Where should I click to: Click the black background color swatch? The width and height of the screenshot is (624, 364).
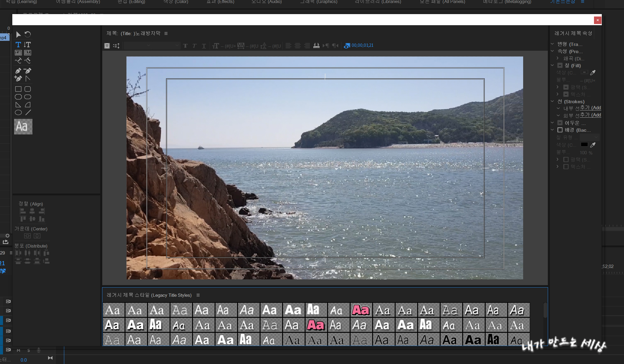tap(584, 145)
